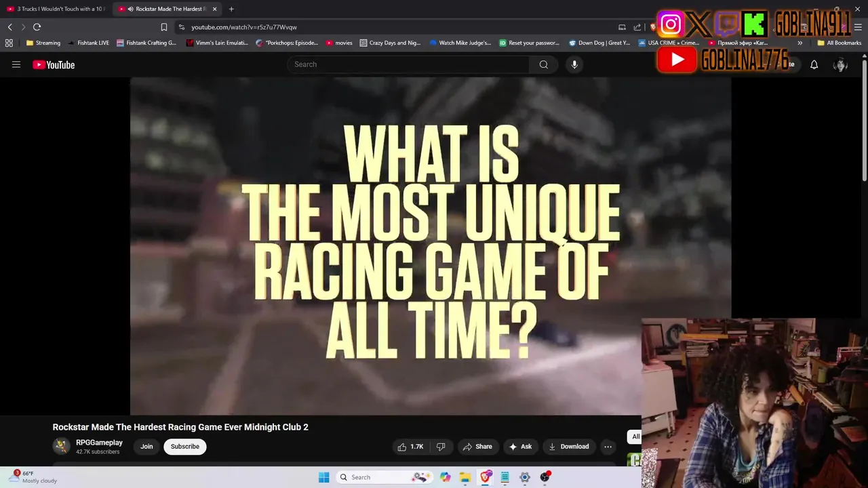Click the YouTube search magnifier button
The image size is (868, 488).
[x=544, y=64]
